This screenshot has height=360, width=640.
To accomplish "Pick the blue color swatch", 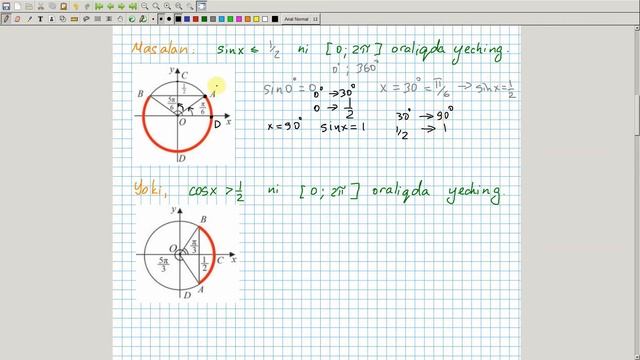I will pos(187,19).
